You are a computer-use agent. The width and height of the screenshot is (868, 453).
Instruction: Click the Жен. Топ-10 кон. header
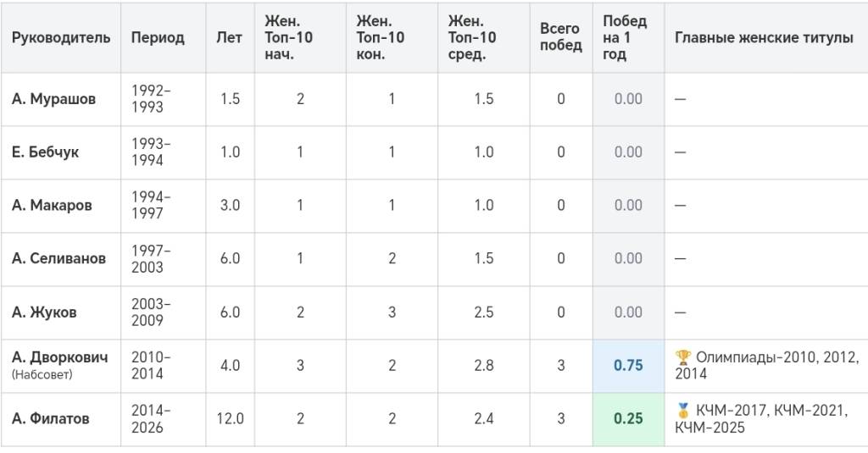pyautogui.click(x=381, y=37)
